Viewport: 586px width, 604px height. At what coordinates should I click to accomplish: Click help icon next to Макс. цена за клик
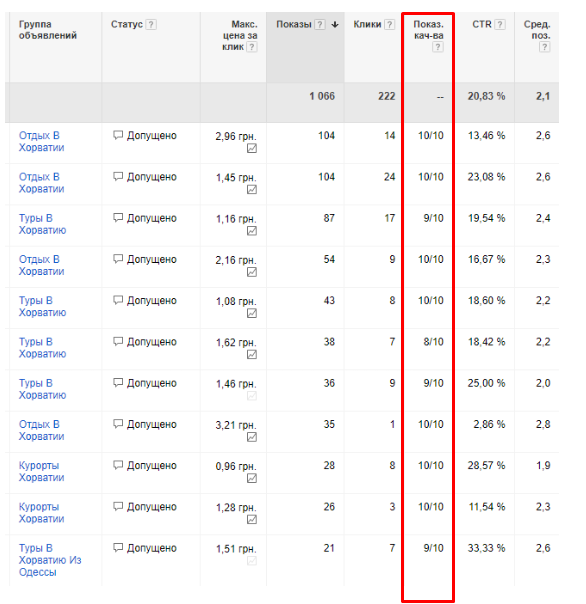point(252,47)
